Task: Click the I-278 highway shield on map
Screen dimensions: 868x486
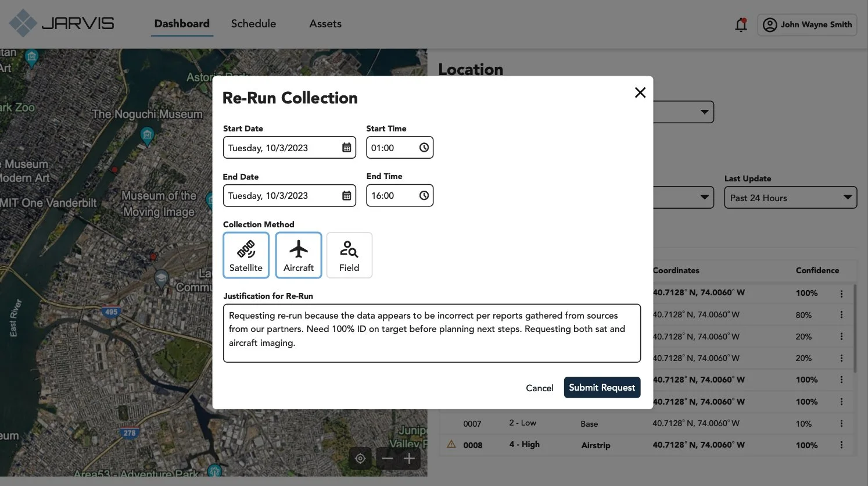Action: pos(130,433)
